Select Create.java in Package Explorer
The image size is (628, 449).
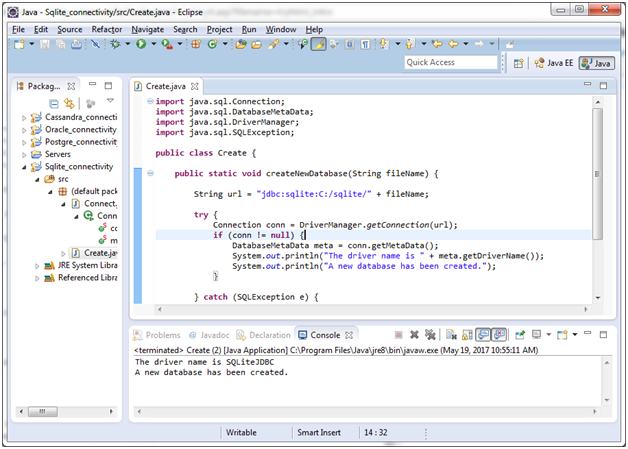95,253
